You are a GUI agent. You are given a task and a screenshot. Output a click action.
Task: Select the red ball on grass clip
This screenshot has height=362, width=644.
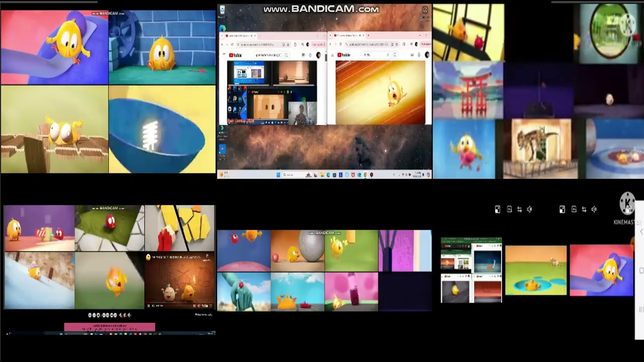click(x=110, y=228)
